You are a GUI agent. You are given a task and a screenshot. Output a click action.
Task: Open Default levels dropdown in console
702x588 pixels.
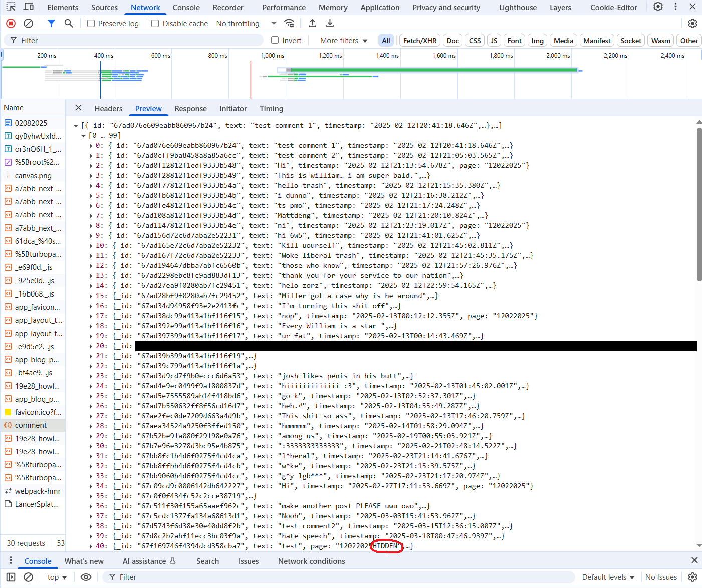[608, 577]
